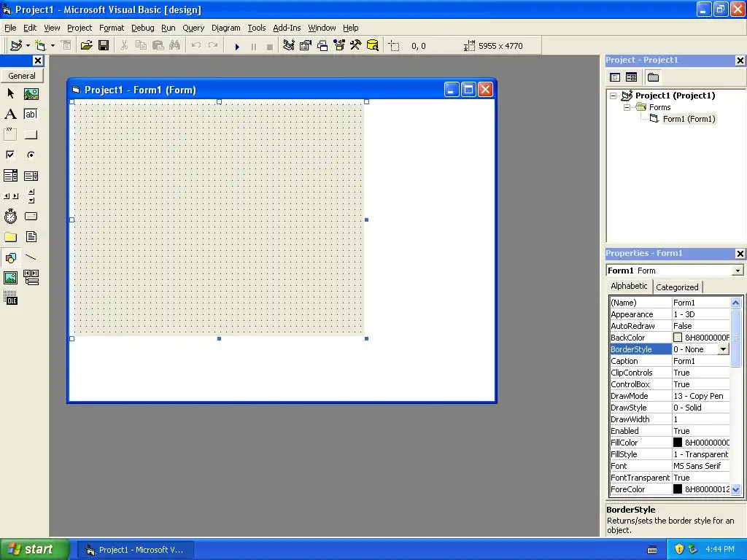The image size is (747, 560).
Task: Select the Image control tool
Action: tap(10, 278)
